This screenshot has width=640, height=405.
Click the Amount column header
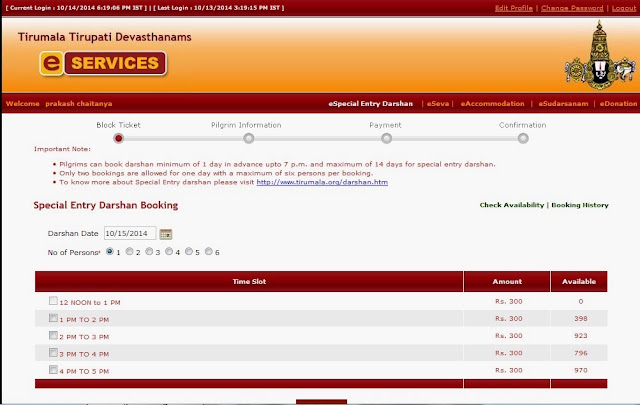click(507, 281)
